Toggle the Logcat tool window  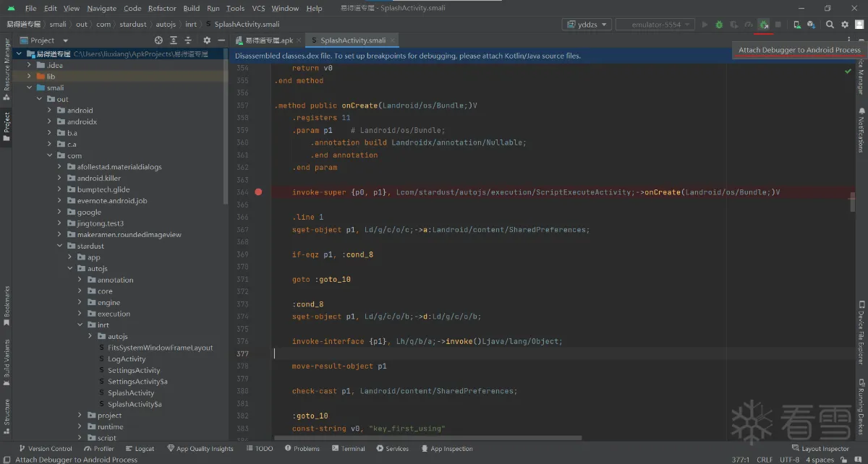[x=139, y=449]
